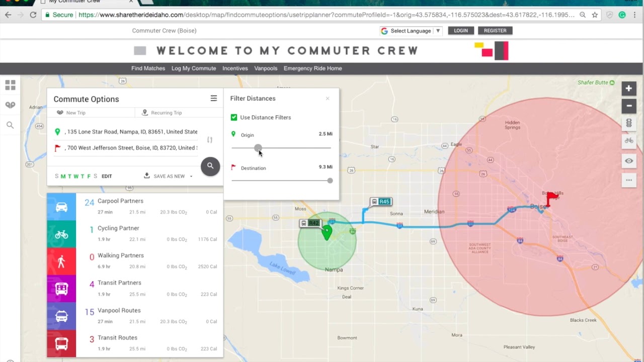Image resolution: width=644 pixels, height=362 pixels.
Task: Open Incentives menu item
Action: click(235, 68)
